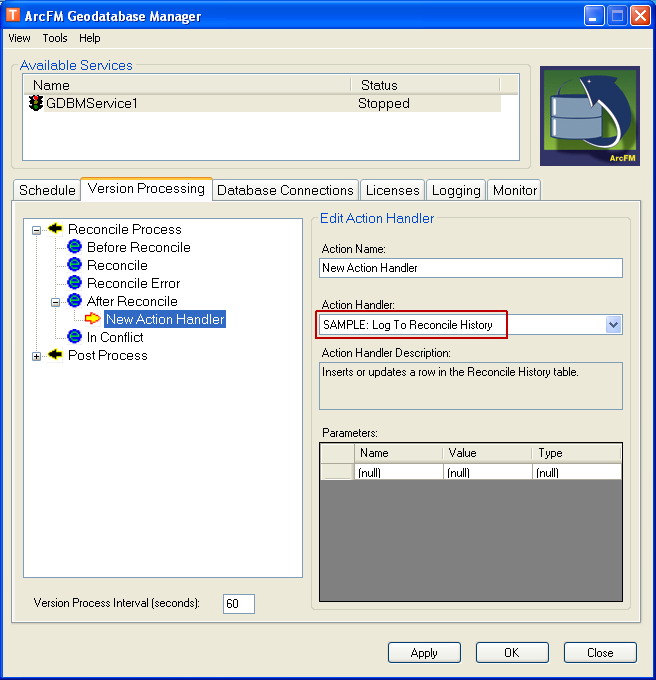Switch to the Database Connections tab

[x=285, y=190]
